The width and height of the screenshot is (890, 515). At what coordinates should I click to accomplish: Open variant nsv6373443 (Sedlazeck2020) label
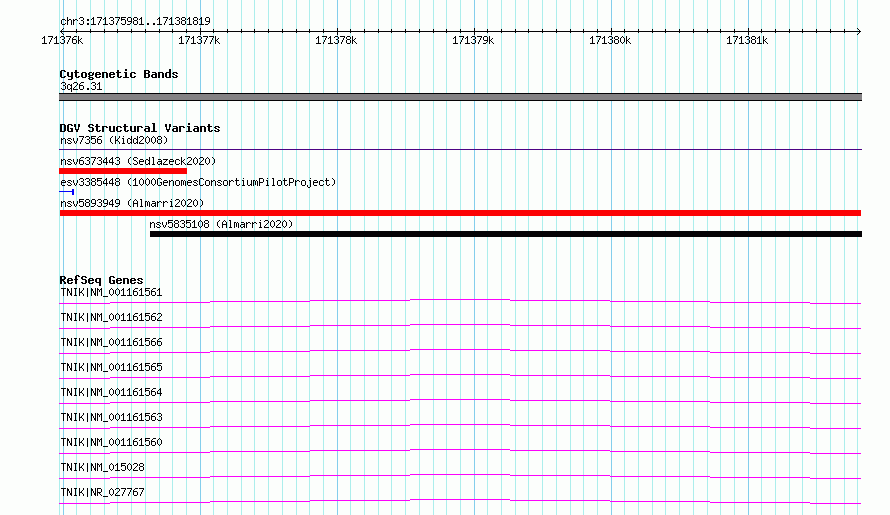[x=138, y=161]
